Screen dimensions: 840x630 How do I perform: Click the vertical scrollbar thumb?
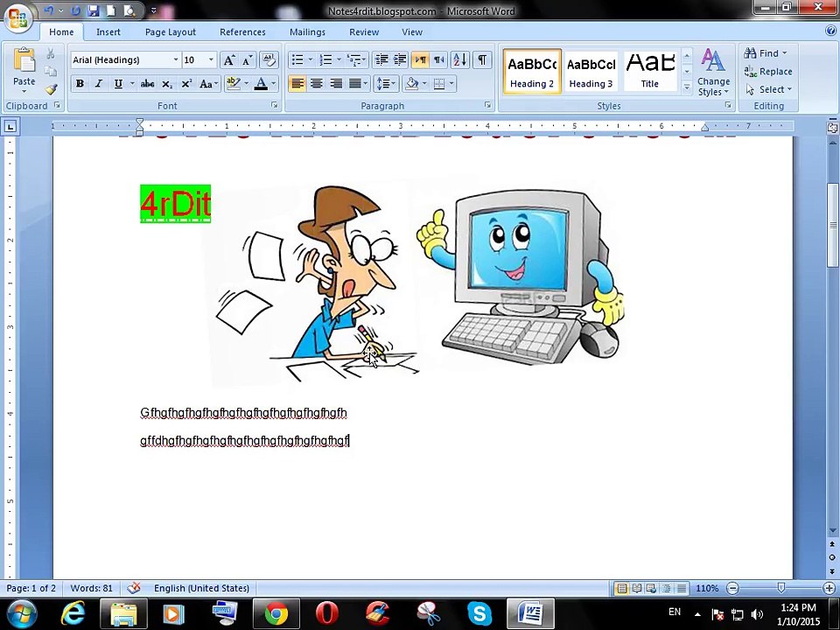[832, 224]
